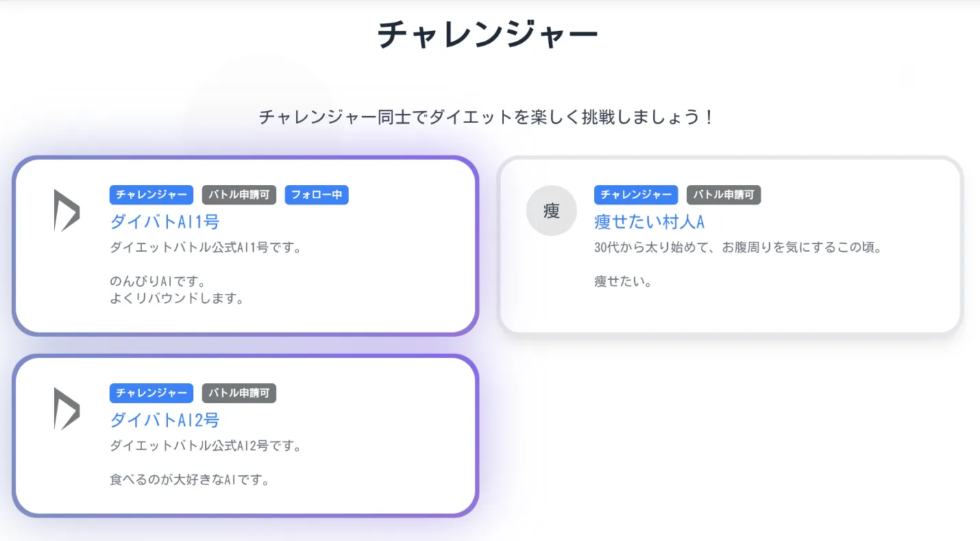Open the 痩せたい村人A profile link
Viewport: 980px width, 541px height.
tap(649, 221)
